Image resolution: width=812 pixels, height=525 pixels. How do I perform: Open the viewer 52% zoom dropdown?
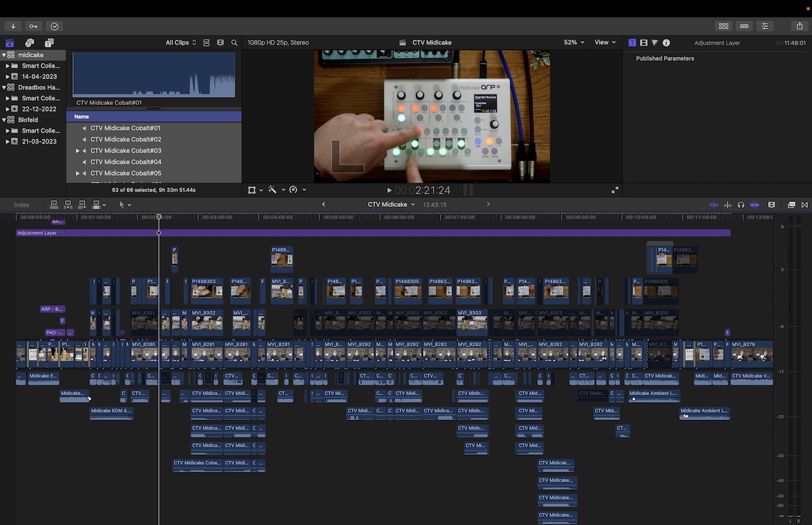[x=574, y=43]
